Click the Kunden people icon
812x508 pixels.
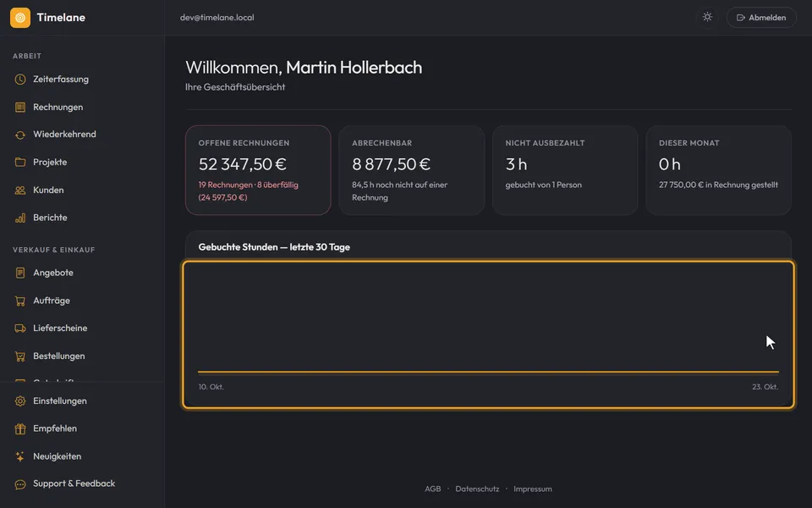[x=20, y=190]
